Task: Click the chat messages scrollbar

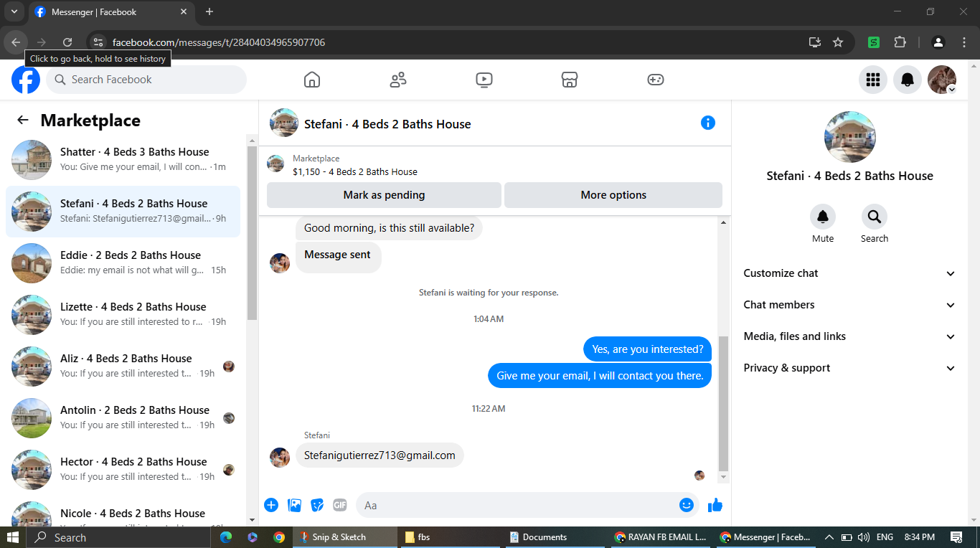Action: [723, 403]
